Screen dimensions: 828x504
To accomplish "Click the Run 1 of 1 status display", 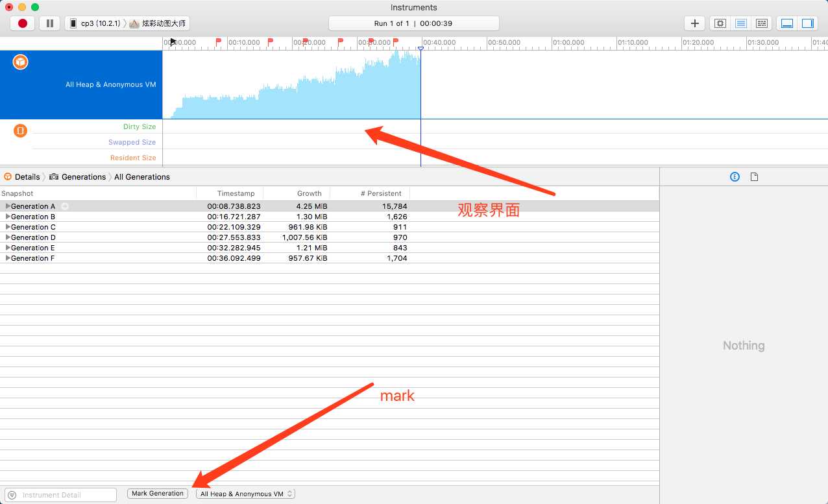I will click(413, 23).
